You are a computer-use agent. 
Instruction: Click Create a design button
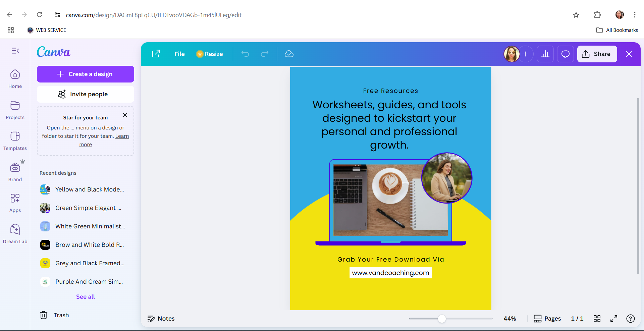click(86, 74)
